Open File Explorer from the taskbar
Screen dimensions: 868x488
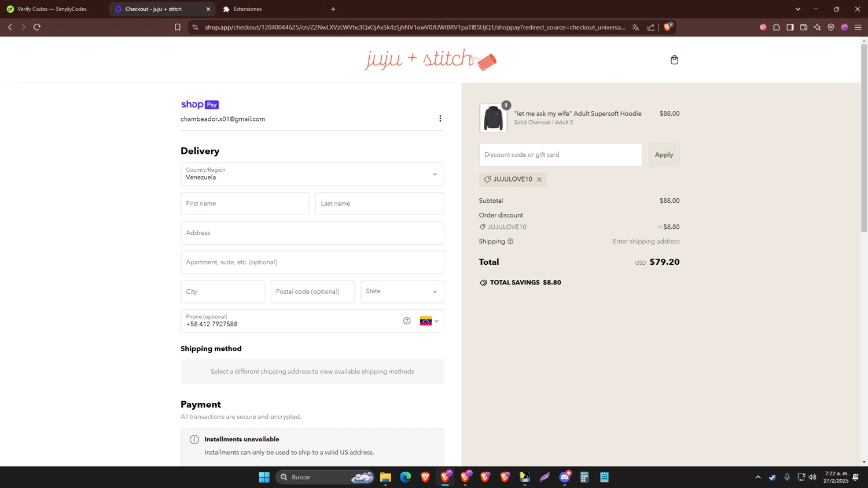(x=385, y=477)
